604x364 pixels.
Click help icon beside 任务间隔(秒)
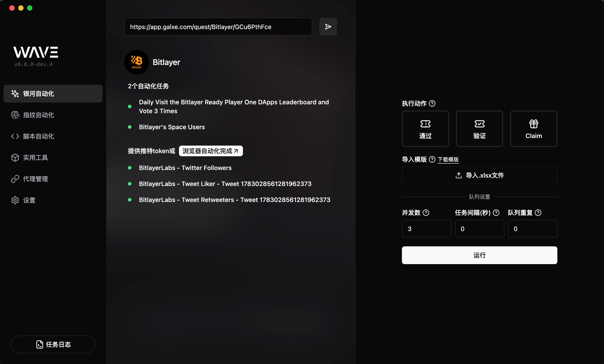[x=496, y=212]
